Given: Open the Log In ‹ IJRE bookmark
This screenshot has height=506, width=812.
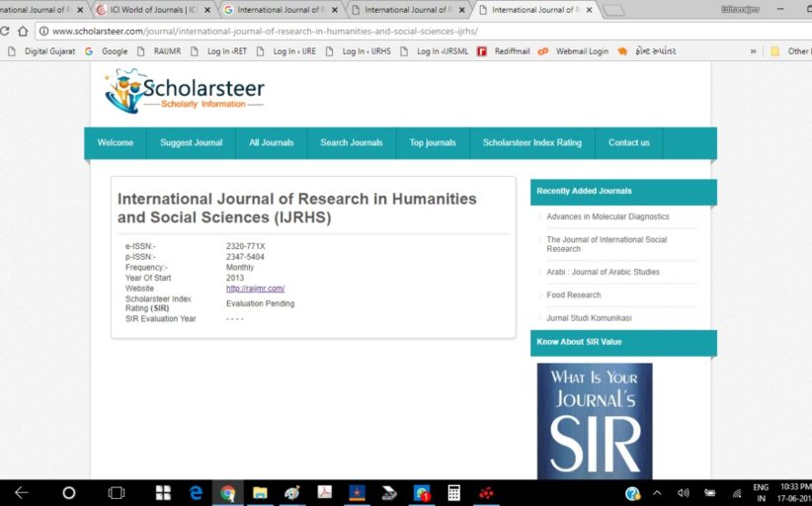Looking at the screenshot, I should coord(285,51).
